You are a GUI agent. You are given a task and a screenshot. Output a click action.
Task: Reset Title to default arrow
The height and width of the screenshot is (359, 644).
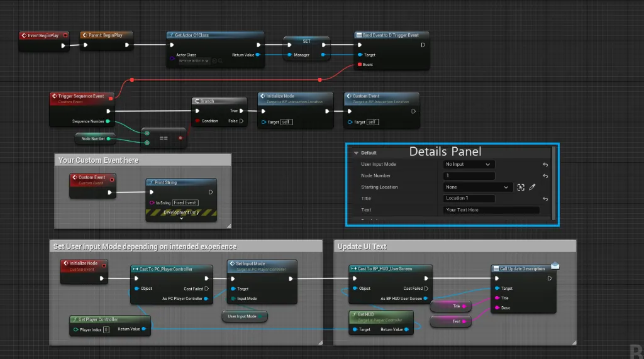tap(545, 199)
